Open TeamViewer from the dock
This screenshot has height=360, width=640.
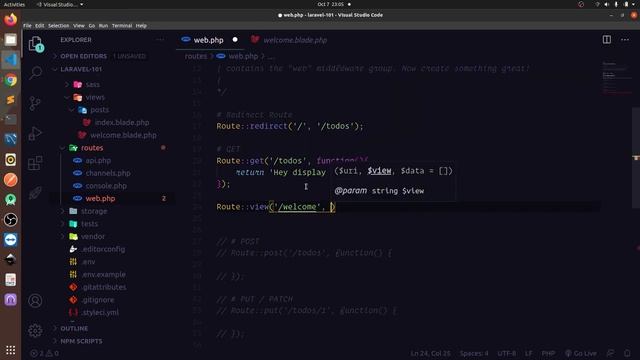click(x=11, y=240)
